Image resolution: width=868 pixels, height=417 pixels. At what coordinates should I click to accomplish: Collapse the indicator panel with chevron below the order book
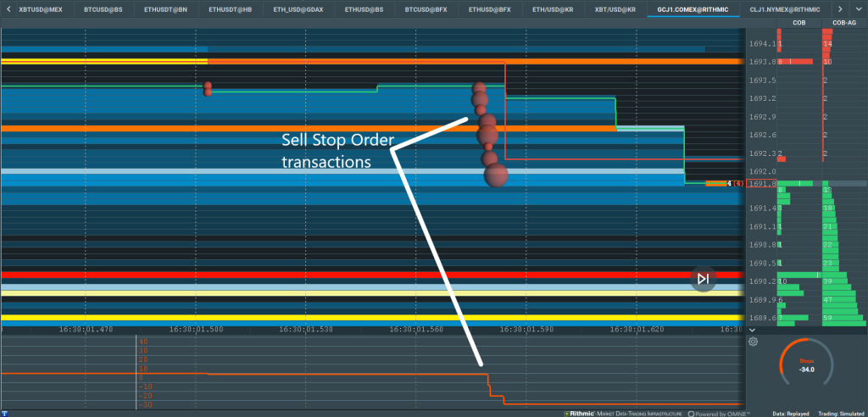(752, 330)
